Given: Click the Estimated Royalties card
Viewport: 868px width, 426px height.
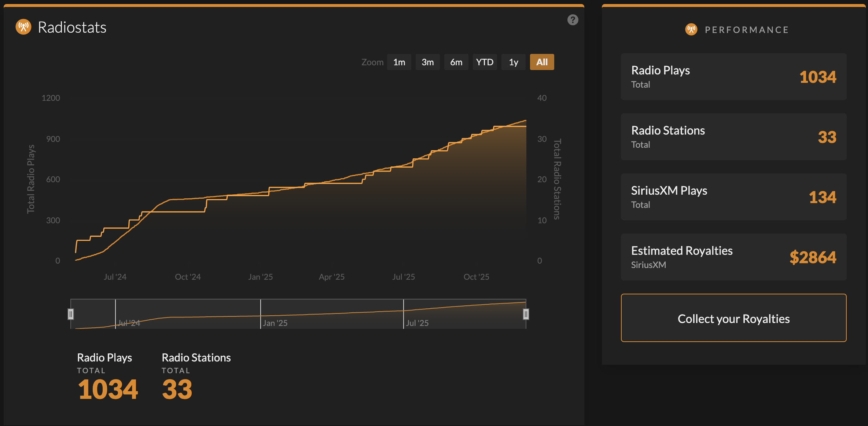Looking at the screenshot, I should (733, 257).
